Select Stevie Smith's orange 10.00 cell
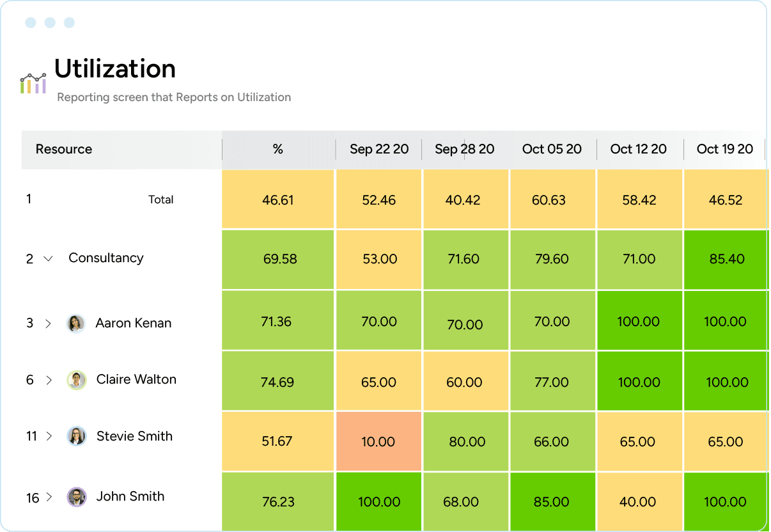 pos(378,441)
